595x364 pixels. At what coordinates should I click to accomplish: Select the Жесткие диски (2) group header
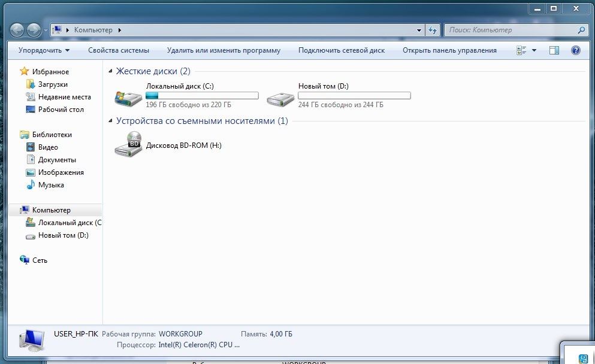(x=153, y=71)
